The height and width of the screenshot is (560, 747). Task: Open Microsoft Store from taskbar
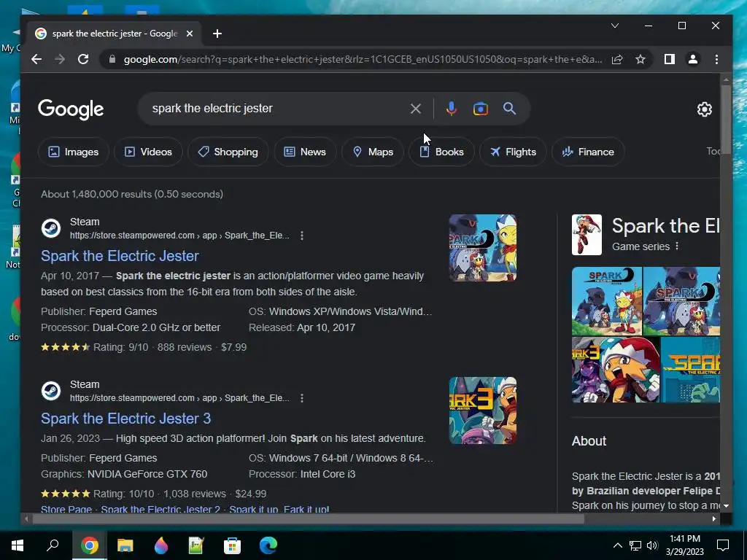233,545
